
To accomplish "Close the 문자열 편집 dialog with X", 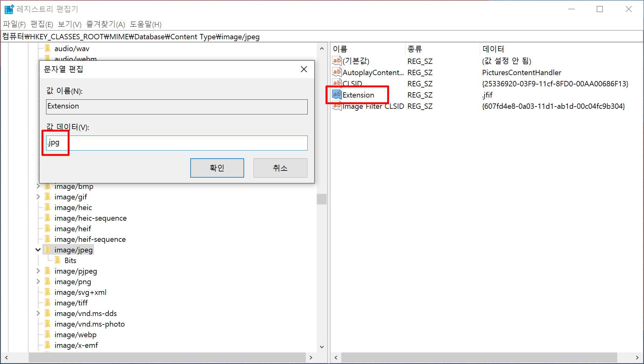I will click(x=304, y=69).
